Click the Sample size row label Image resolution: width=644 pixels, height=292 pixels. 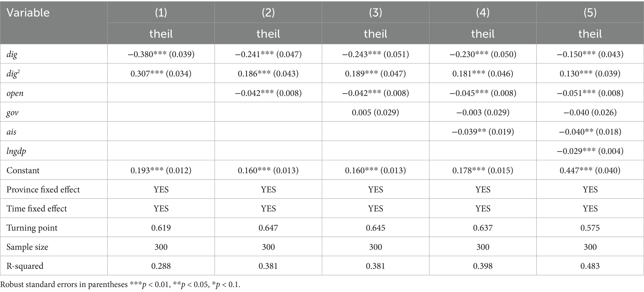click(x=27, y=247)
